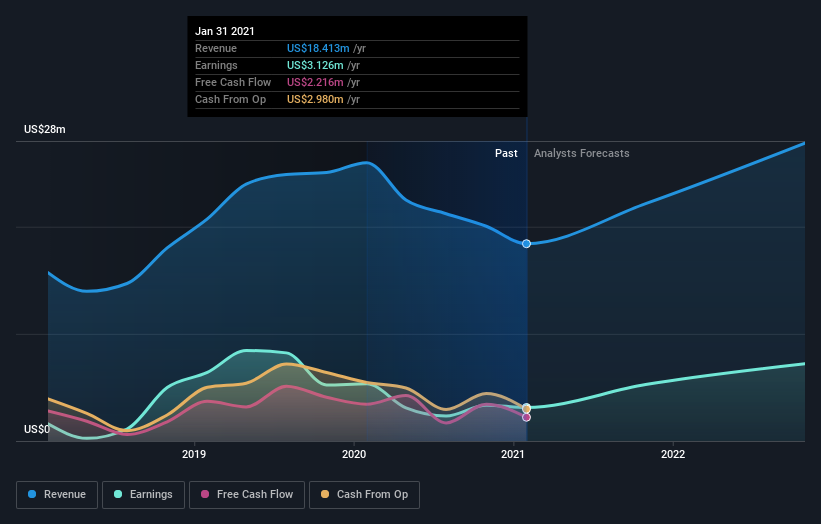Viewport: 821px width, 524px height.
Task: Click the Jan 31 2021 tooltip date
Action: pyautogui.click(x=225, y=31)
